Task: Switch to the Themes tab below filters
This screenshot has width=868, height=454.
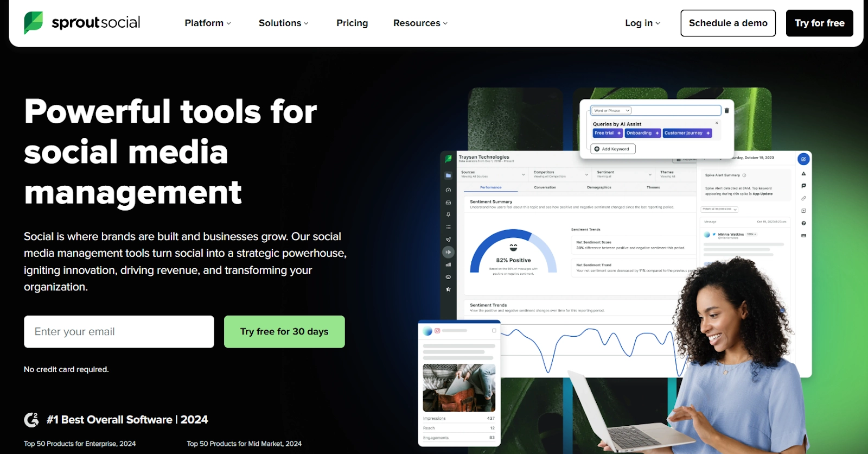Action: point(653,187)
